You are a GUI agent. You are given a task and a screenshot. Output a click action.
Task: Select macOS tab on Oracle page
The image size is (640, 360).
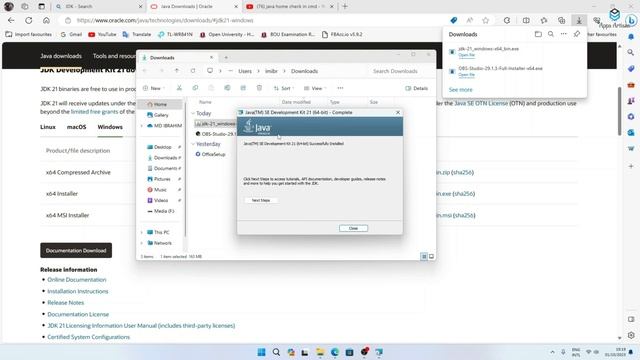pos(76,127)
